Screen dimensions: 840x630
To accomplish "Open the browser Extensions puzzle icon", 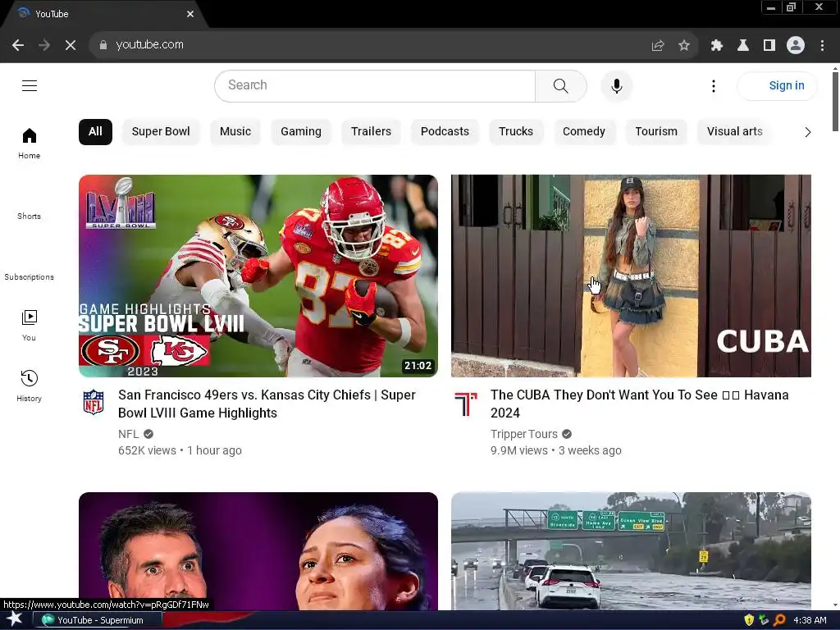I will click(x=716, y=46).
